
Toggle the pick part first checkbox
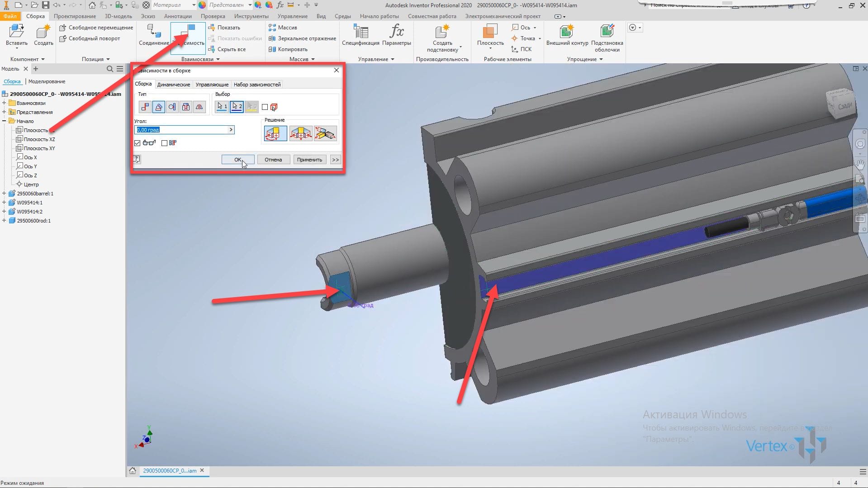point(265,107)
